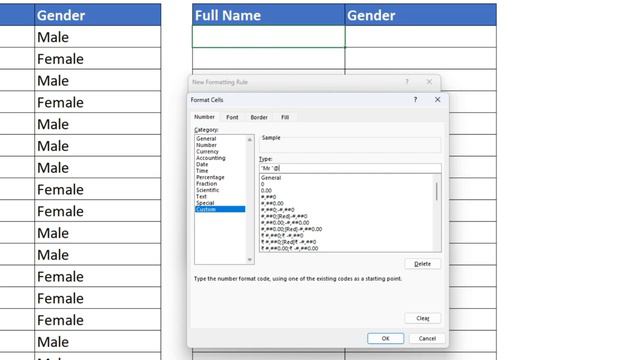Click the right table's Gender header
640x360 pixels.
click(421, 15)
